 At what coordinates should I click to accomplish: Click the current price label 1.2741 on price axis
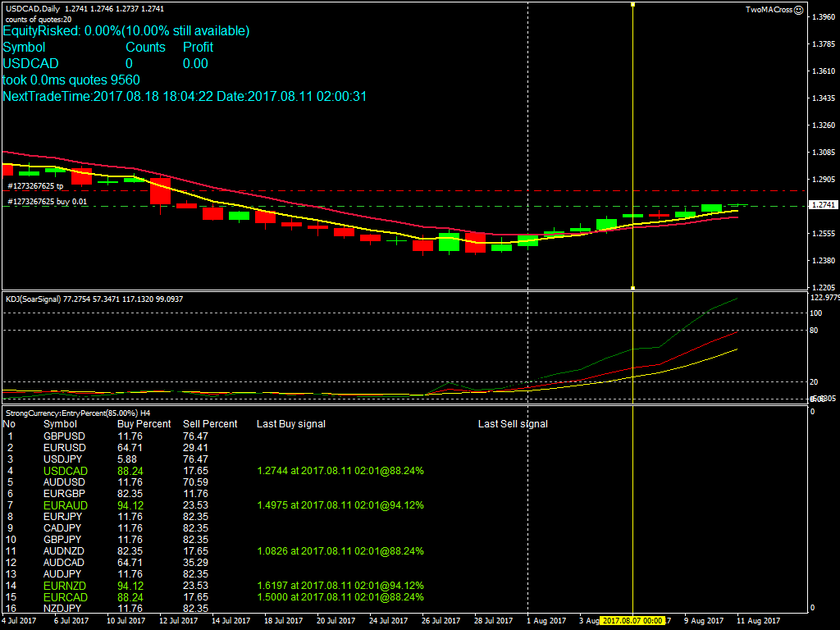tap(823, 204)
